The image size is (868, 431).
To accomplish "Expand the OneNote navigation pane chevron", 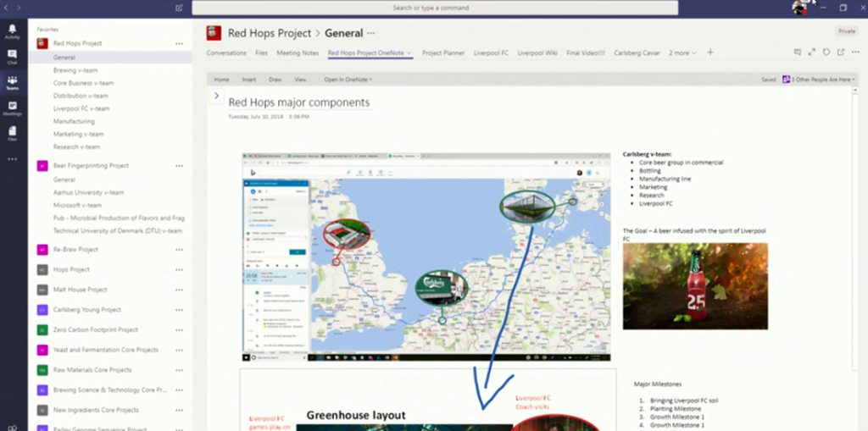I will pos(216,96).
